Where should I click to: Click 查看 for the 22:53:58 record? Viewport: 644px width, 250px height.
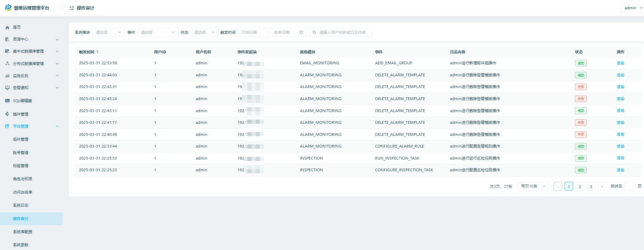(x=621, y=63)
